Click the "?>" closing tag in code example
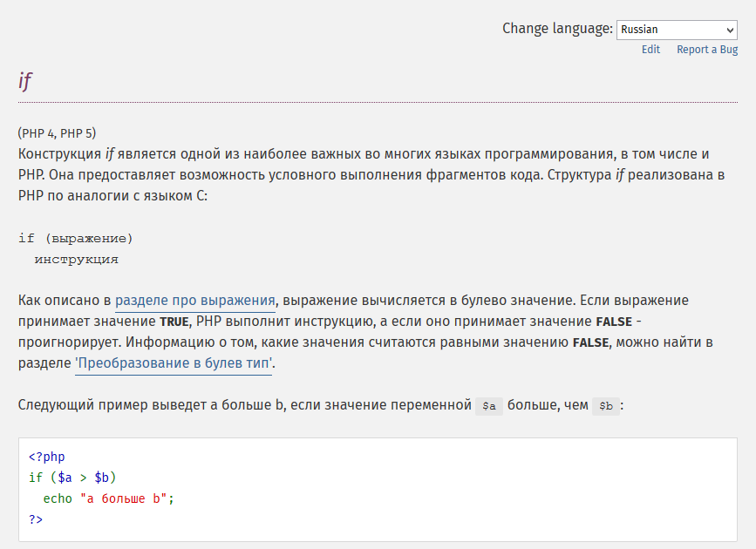The width and height of the screenshot is (756, 549). [x=36, y=519]
